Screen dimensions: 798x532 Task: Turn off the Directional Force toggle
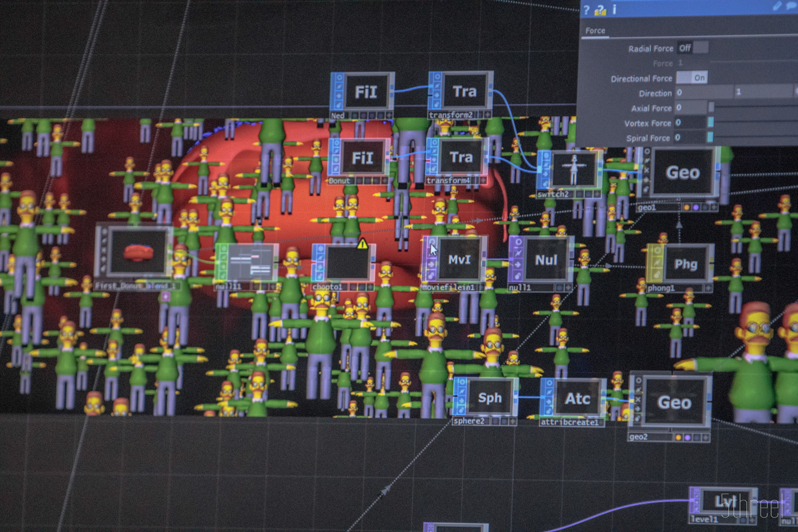pos(692,78)
